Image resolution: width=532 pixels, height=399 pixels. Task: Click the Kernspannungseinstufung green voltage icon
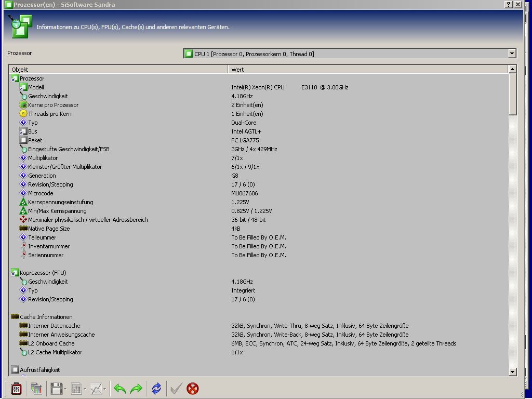tap(23, 202)
